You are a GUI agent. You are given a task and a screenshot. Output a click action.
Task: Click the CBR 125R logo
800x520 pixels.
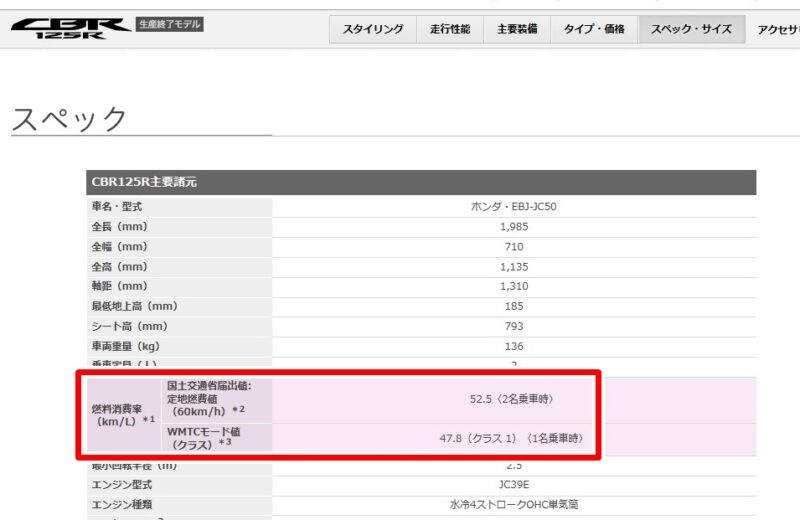pyautogui.click(x=70, y=29)
